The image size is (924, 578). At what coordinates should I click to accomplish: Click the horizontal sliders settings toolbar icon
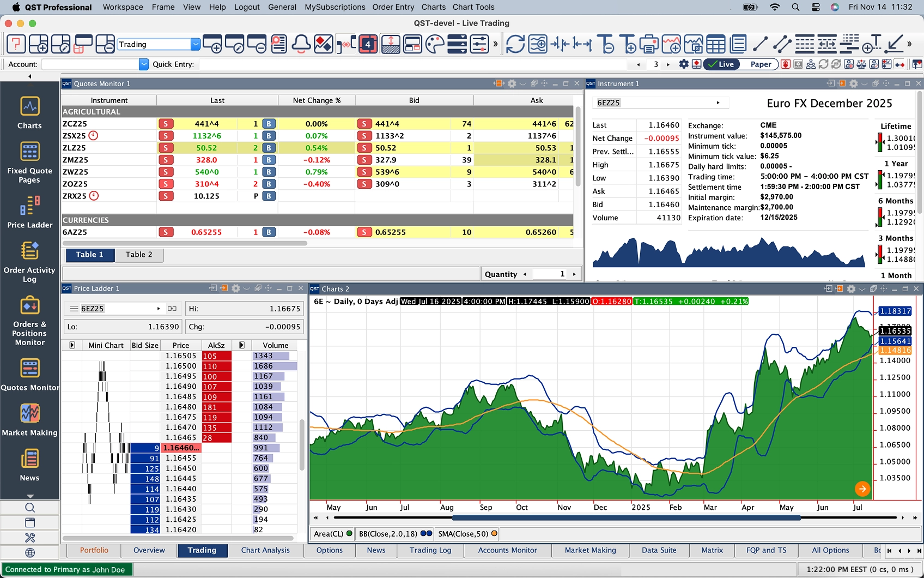(479, 44)
